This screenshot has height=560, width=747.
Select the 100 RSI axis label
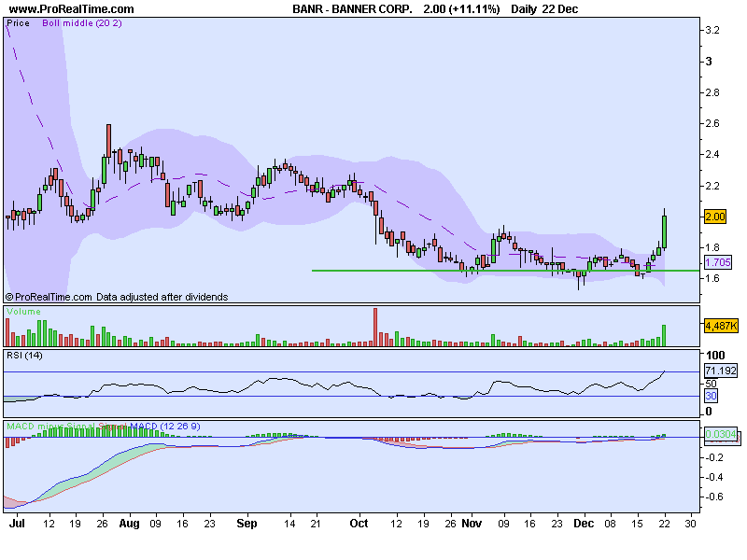(x=715, y=356)
